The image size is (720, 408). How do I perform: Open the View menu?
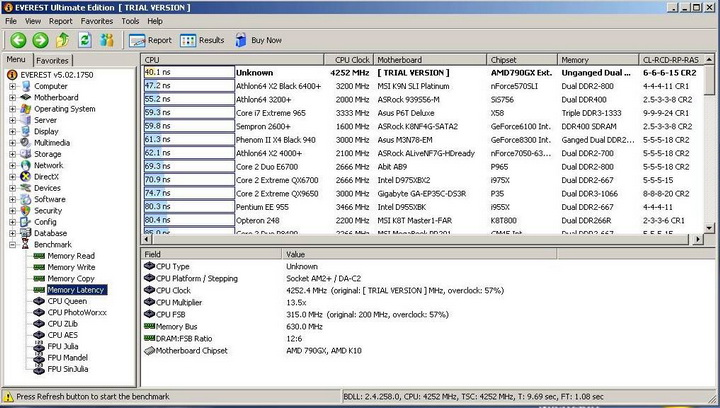click(33, 21)
